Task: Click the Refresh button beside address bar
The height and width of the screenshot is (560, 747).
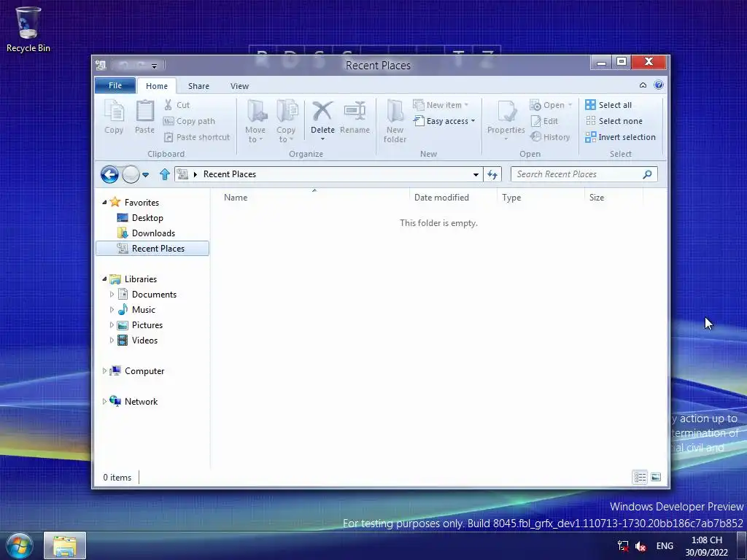Action: [x=492, y=175]
